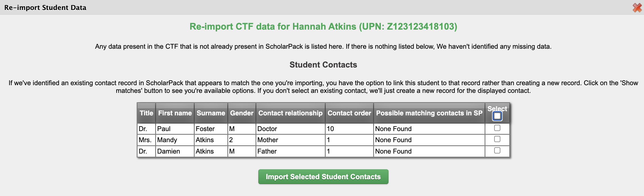
Task: Click Import Selected Student Contacts button
Action: pyautogui.click(x=323, y=177)
